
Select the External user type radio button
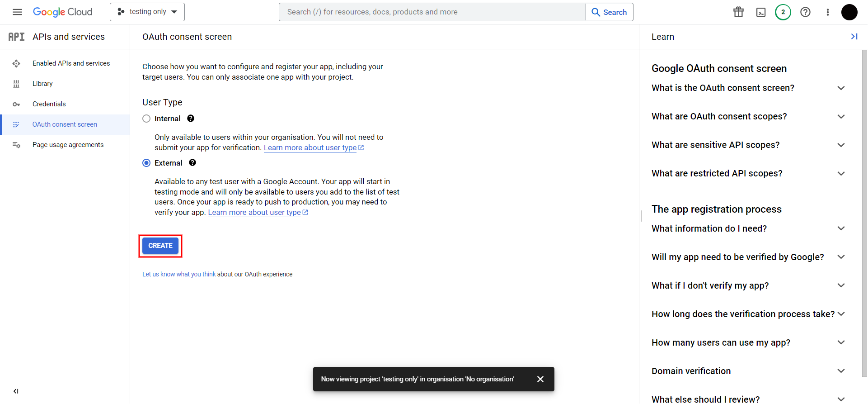click(146, 163)
